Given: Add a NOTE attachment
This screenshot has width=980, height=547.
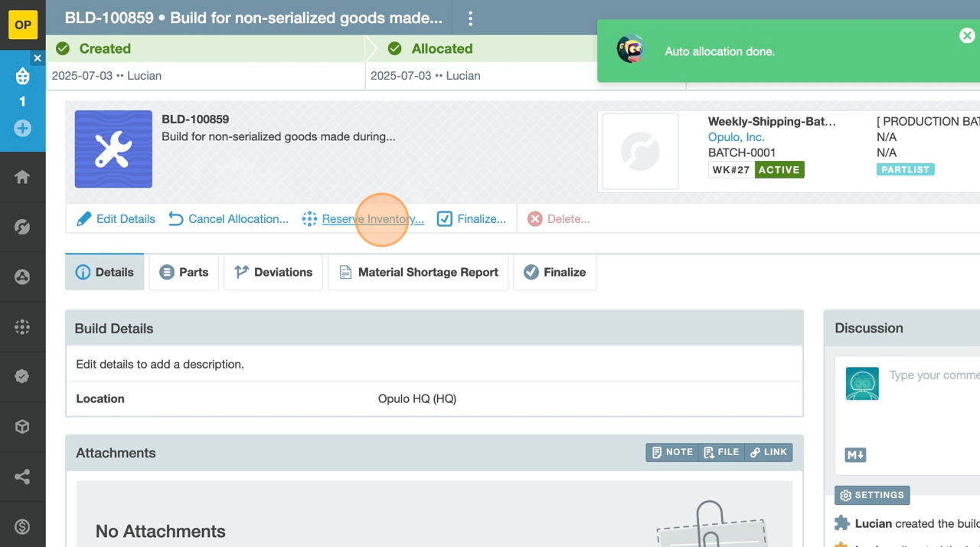Looking at the screenshot, I should pyautogui.click(x=671, y=453).
